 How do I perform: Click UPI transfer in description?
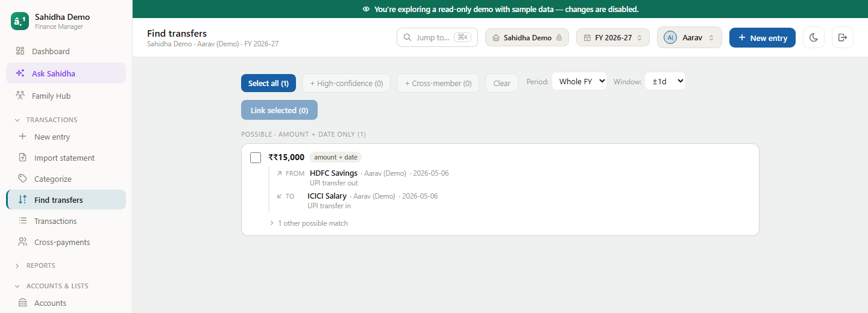coord(329,206)
